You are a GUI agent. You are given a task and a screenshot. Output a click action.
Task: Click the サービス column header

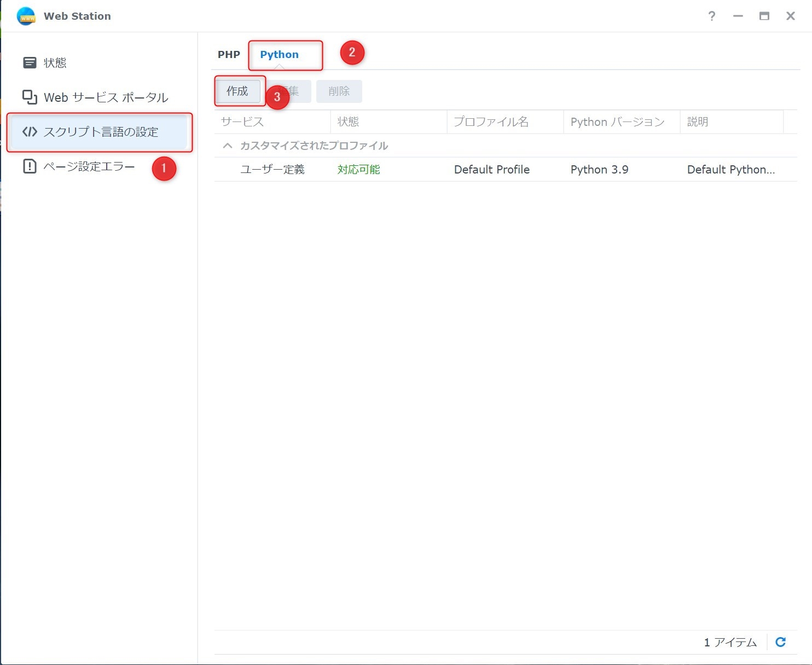click(242, 122)
